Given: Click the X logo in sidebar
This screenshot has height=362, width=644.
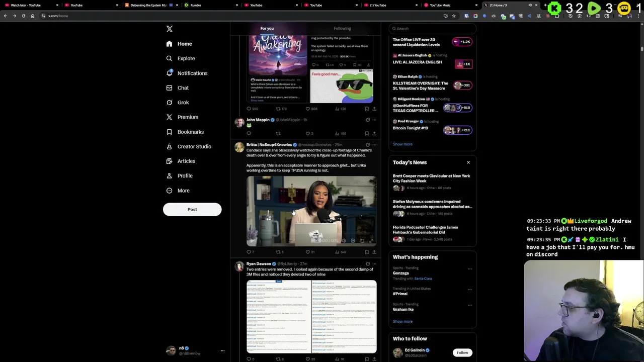Looking at the screenshot, I should (x=170, y=29).
